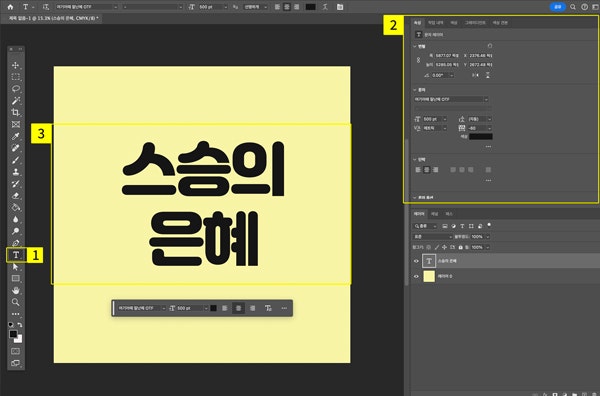Image resolution: width=600 pixels, height=396 pixels.
Task: Switch to the Properties tab
Action: [417, 23]
